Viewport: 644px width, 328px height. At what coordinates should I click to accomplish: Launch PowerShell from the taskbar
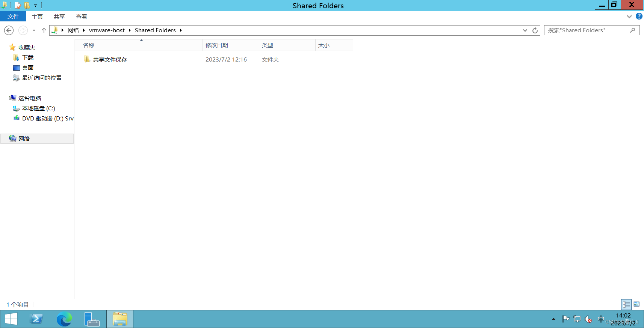pyautogui.click(x=36, y=319)
